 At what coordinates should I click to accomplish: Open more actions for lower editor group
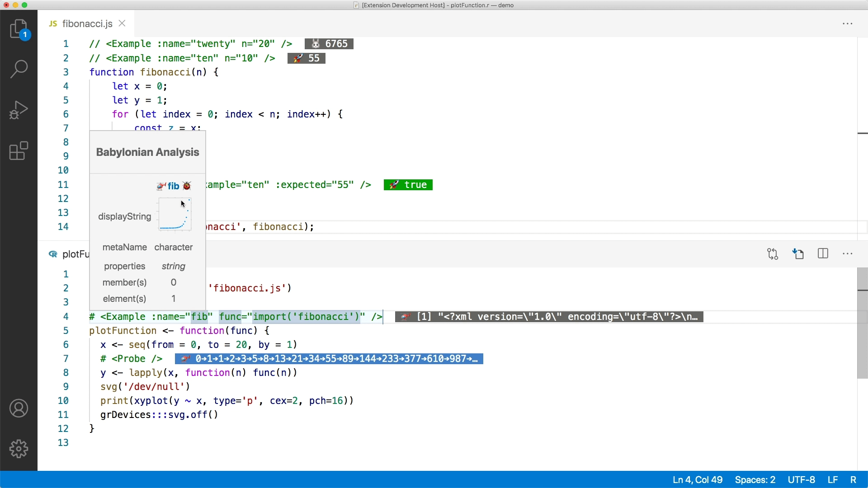847,254
